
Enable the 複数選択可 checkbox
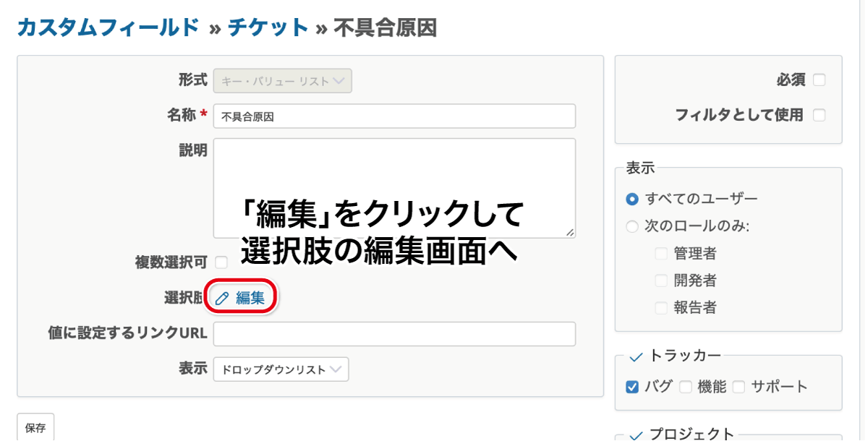[x=221, y=262]
